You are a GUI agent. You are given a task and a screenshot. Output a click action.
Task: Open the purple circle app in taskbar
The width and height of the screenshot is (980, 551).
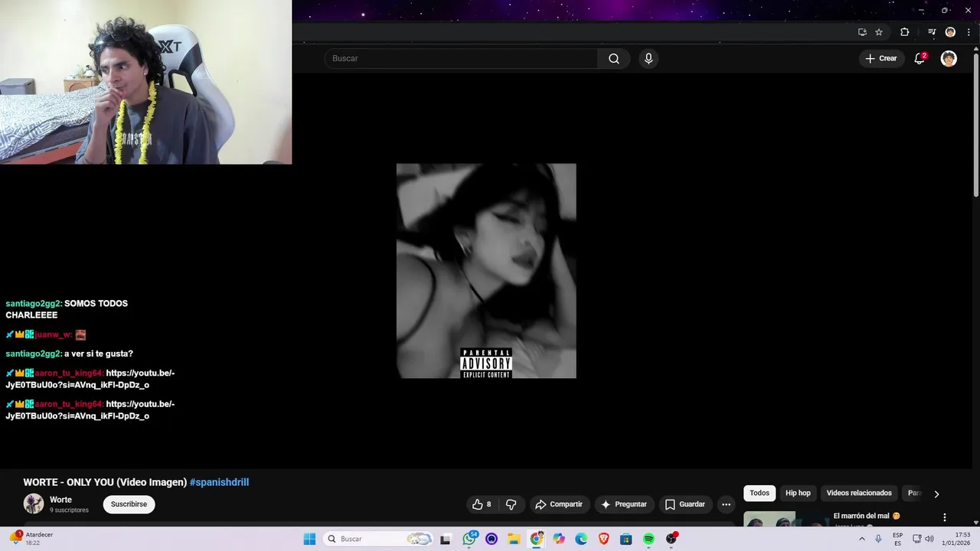(492, 539)
